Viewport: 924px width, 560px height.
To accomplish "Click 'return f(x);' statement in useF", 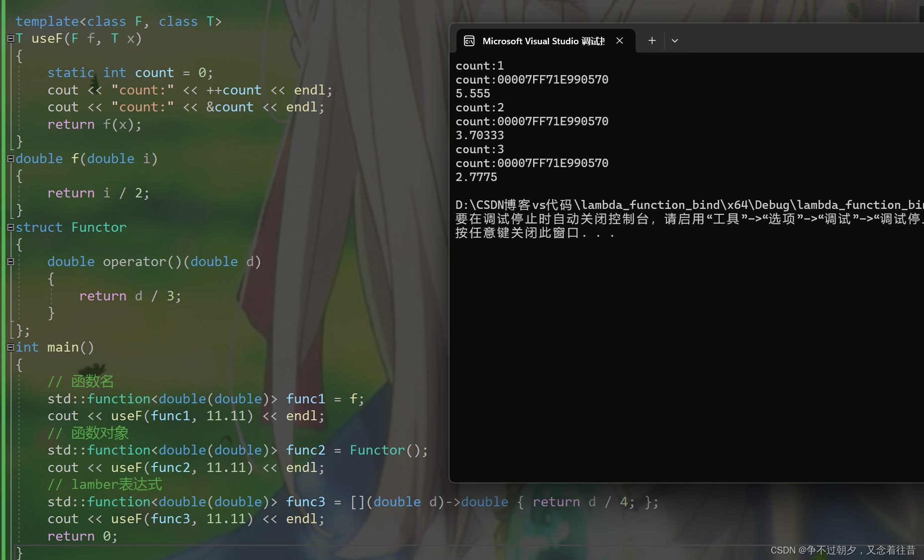I will (x=94, y=124).
